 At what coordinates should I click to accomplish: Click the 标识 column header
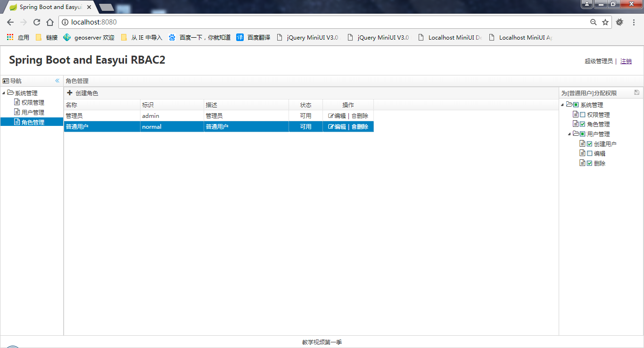click(172, 105)
